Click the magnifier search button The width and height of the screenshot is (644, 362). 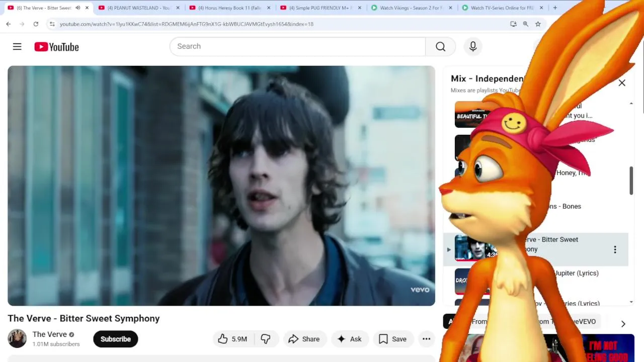(440, 46)
